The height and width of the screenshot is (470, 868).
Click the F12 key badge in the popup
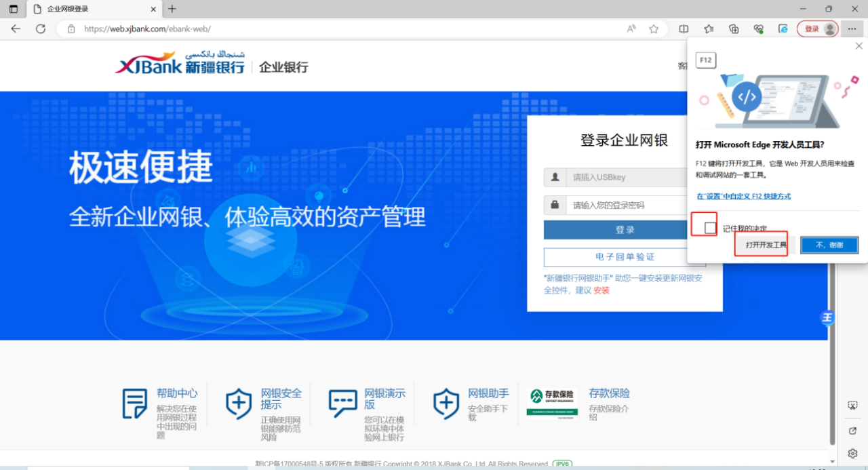706,60
